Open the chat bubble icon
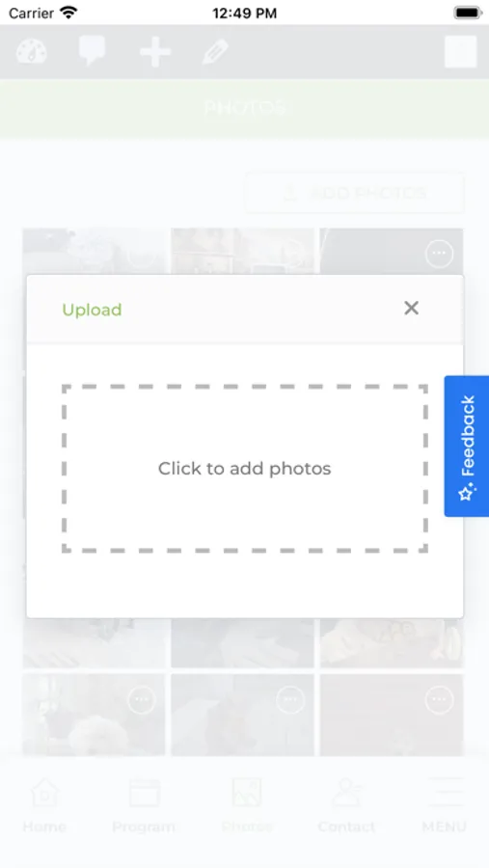This screenshot has width=489, height=868. pos(92,51)
